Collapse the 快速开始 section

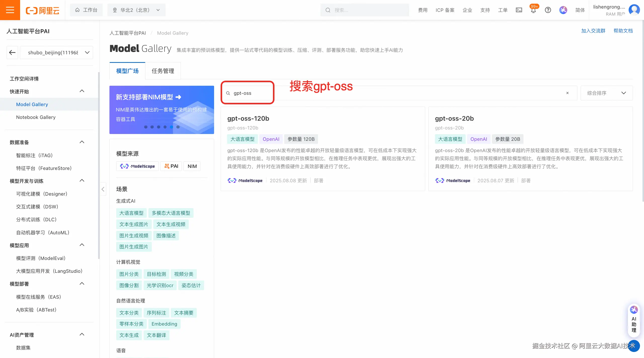82,91
